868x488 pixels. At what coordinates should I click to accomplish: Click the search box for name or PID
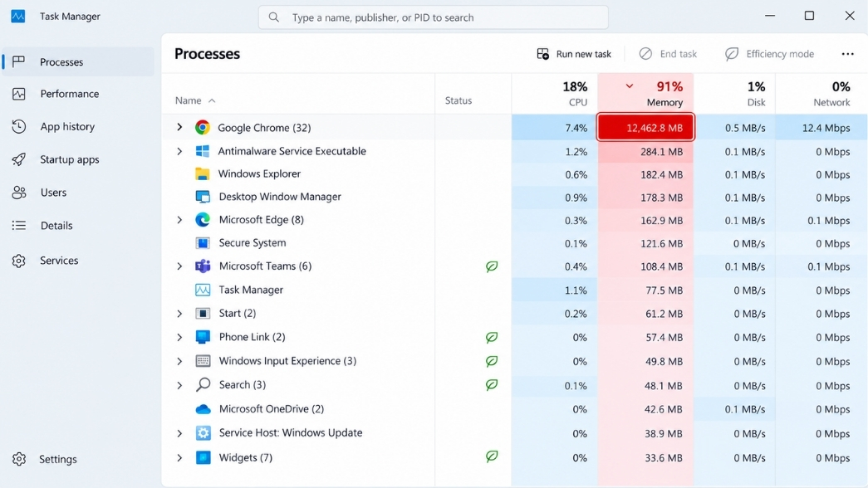coord(434,17)
